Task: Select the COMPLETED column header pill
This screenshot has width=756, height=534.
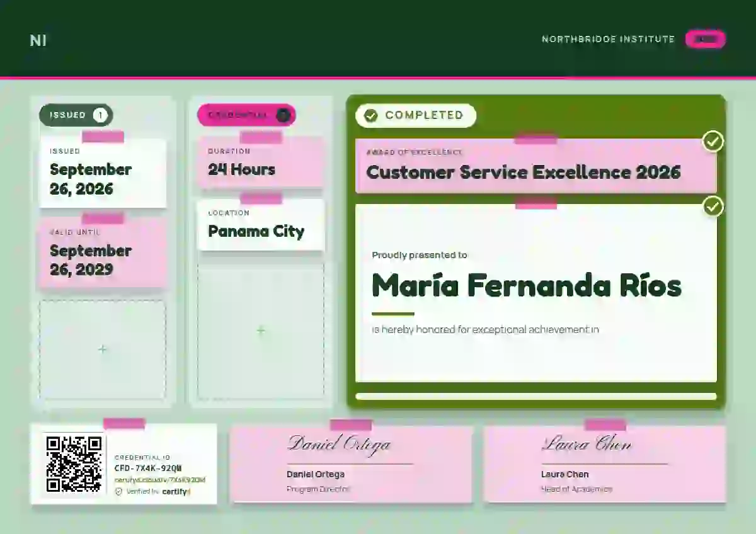Action: pyautogui.click(x=416, y=115)
